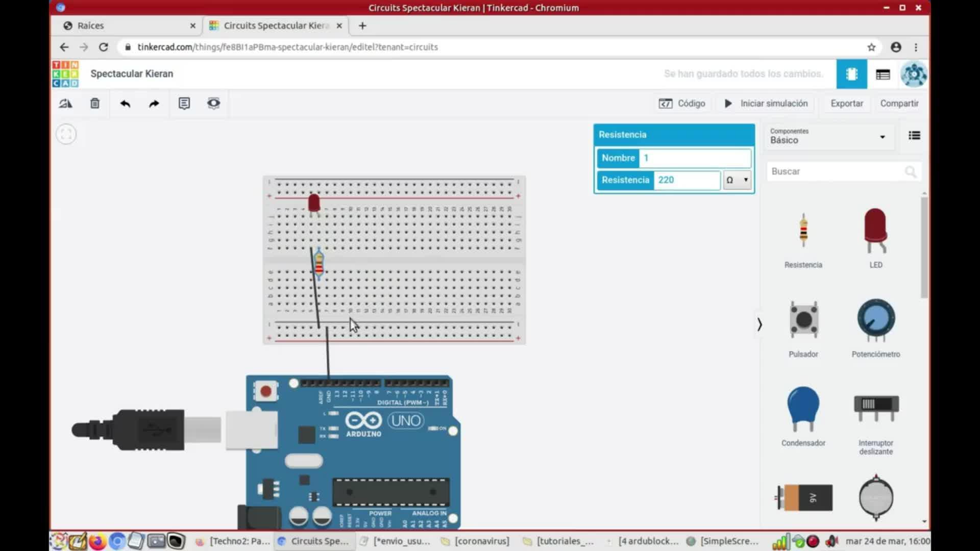Switch to component list table view

tap(883, 74)
